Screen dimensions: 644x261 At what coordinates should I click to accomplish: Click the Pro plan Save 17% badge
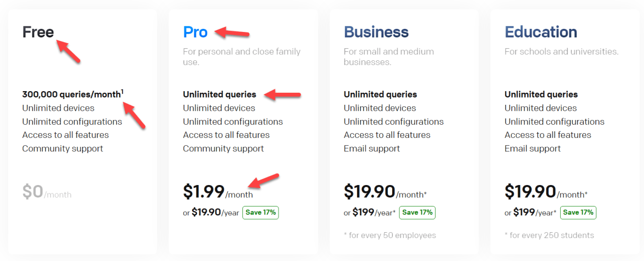pyautogui.click(x=260, y=212)
